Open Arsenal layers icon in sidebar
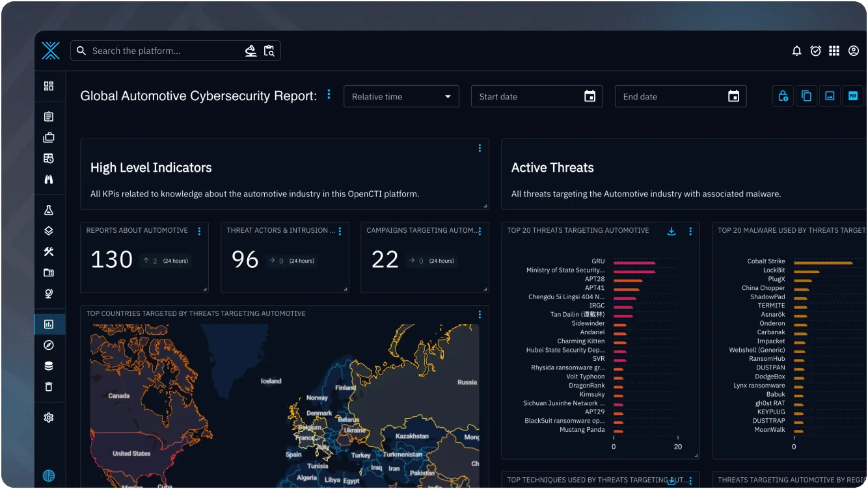868x489 pixels. (49, 231)
